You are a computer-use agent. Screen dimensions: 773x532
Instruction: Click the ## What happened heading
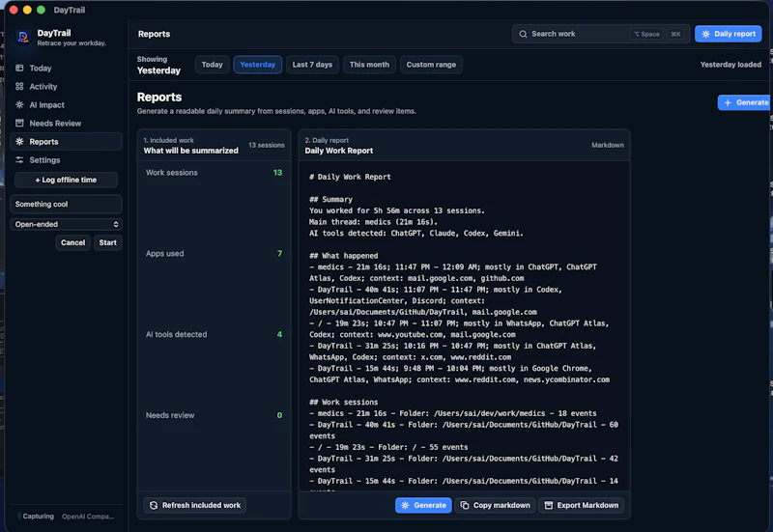pyautogui.click(x=343, y=256)
